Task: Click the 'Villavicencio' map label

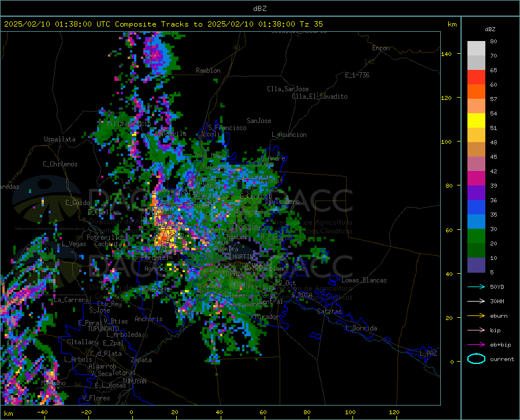Action: pos(129,124)
